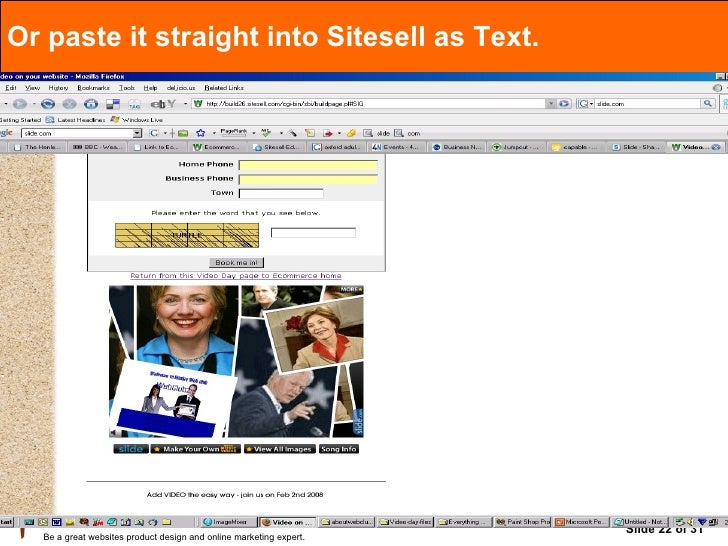Switch to the BBC browser tab

(98, 147)
